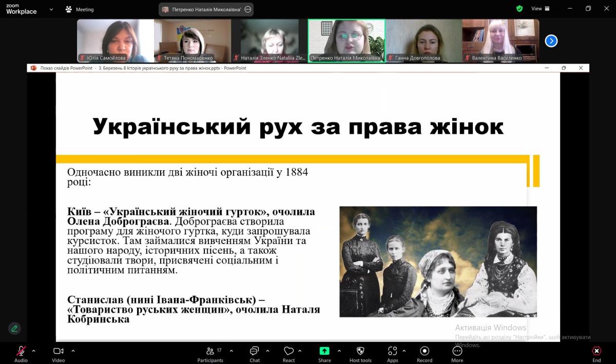
Task: Open the View layout menu
Action: click(x=540, y=9)
